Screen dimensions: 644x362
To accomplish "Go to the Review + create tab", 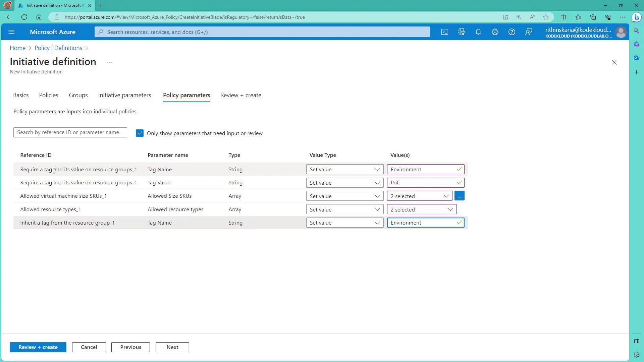I will (x=240, y=95).
